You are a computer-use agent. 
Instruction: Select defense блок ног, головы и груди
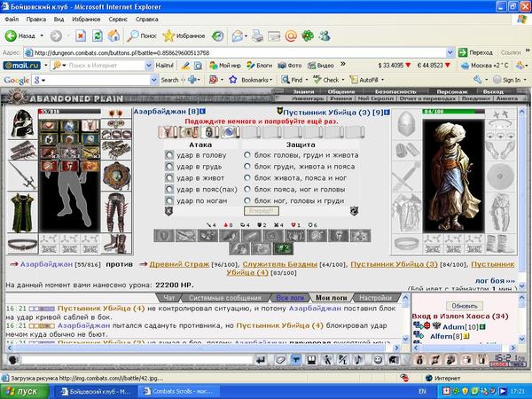[247, 200]
